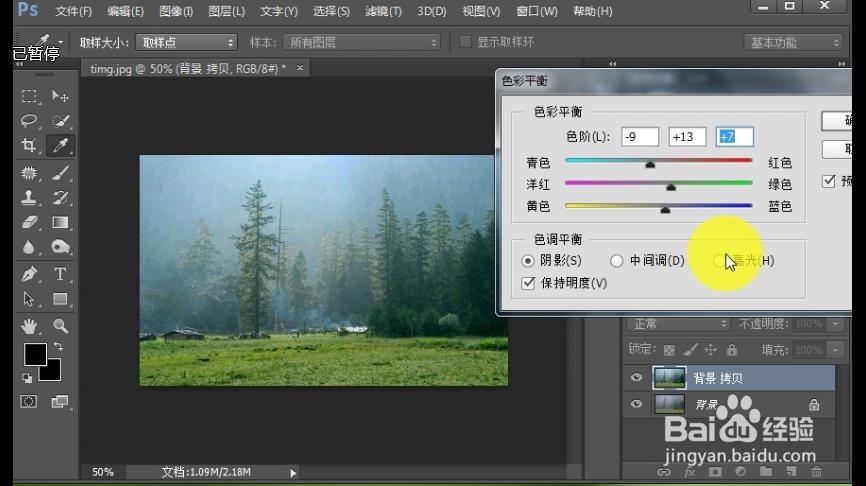
Task: Click lock transparent pixels icon
Action: coord(669,350)
